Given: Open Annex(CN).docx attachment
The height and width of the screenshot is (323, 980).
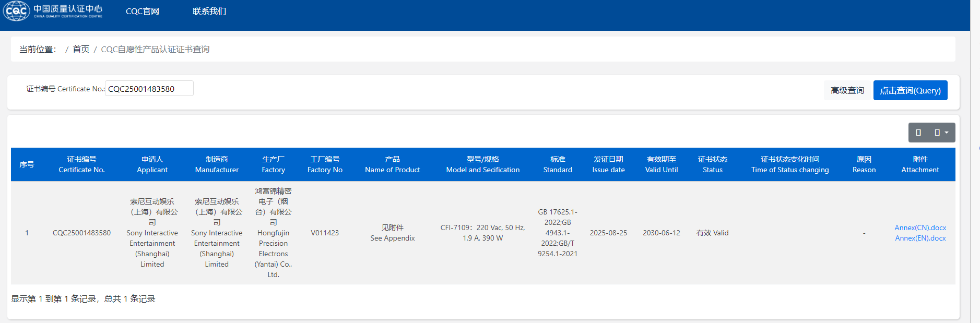Looking at the screenshot, I should pos(920,228).
